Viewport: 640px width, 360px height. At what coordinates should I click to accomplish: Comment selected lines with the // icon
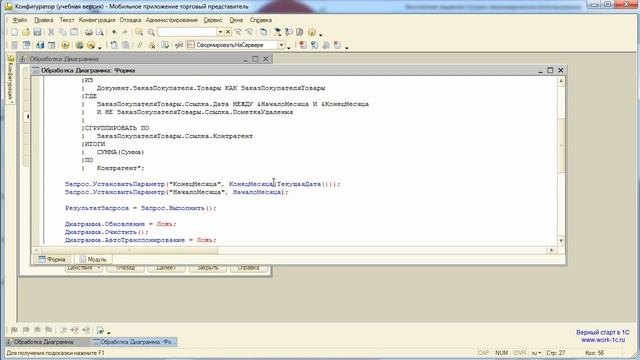(x=139, y=45)
